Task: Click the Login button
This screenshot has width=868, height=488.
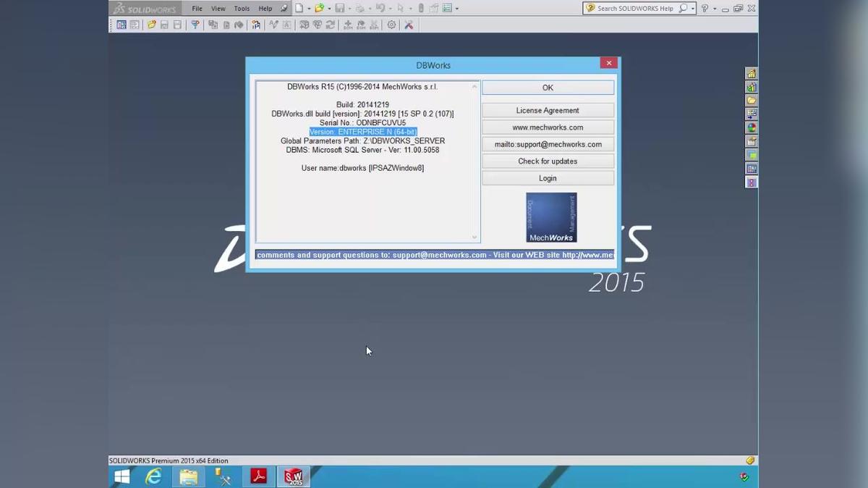Action: click(x=548, y=178)
